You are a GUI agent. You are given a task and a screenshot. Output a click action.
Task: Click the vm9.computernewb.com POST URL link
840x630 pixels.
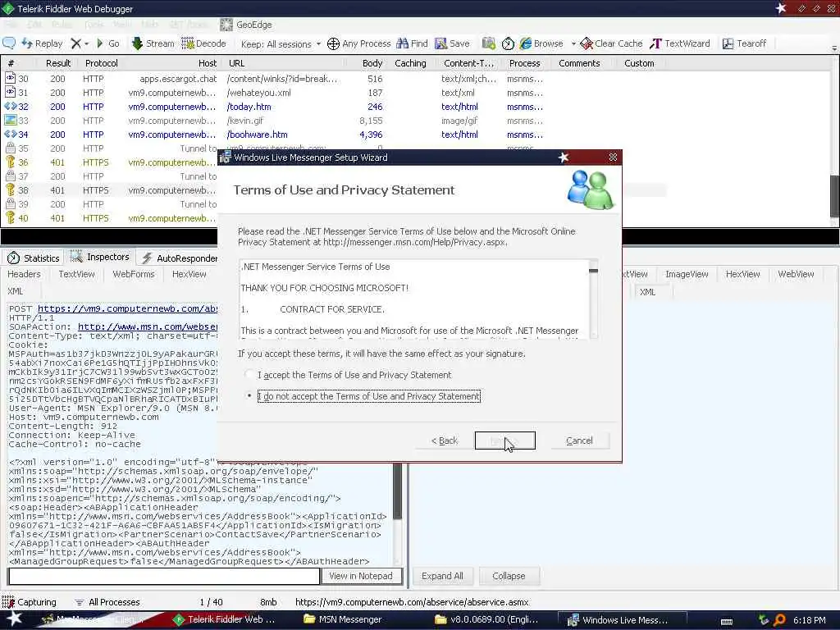(127, 308)
